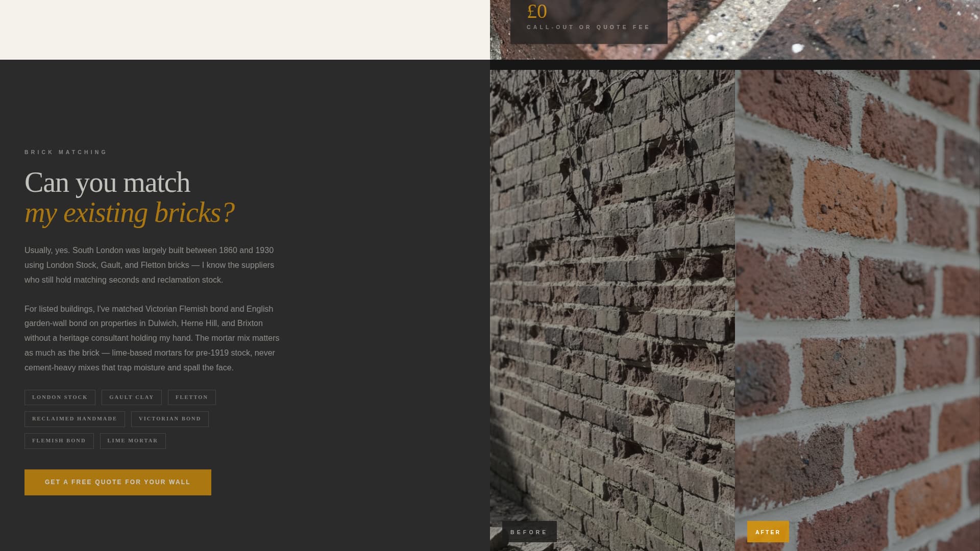Click the paragraph beginning 'For listed buildings'

(152, 338)
